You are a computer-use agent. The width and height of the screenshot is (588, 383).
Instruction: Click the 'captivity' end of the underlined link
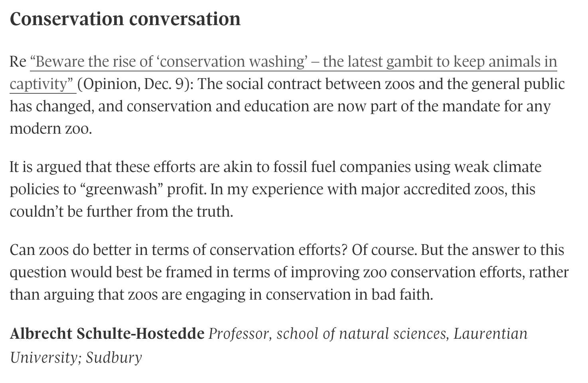point(41,84)
